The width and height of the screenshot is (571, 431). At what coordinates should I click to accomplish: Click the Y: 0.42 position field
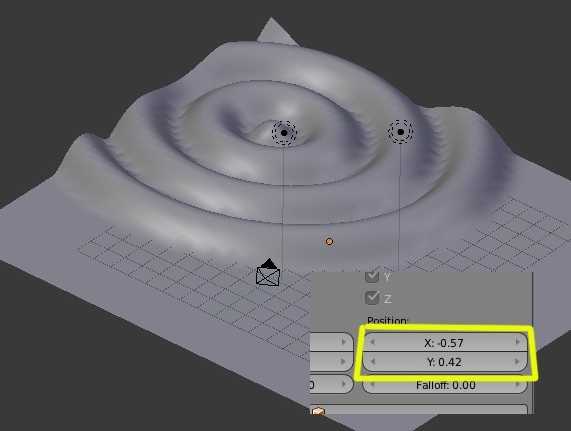(445, 362)
